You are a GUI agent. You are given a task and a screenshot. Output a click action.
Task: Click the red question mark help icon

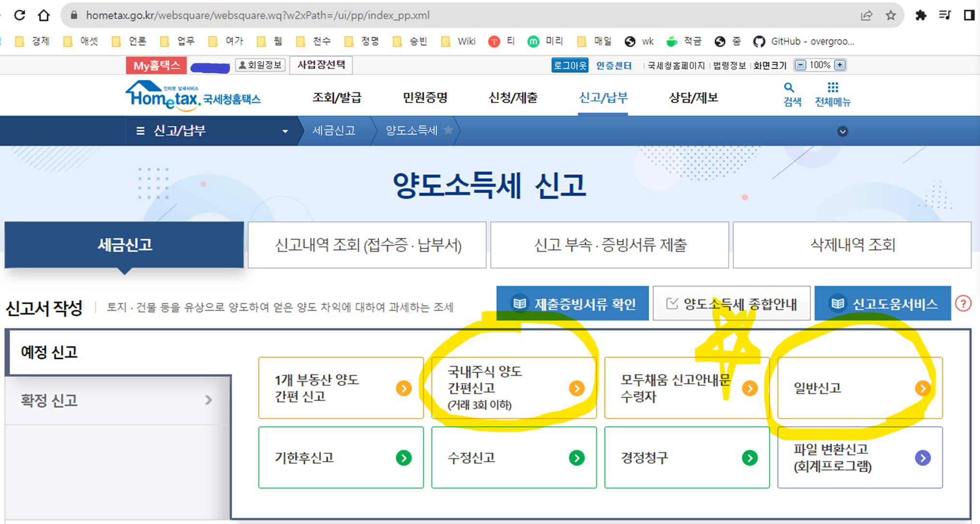click(x=963, y=304)
